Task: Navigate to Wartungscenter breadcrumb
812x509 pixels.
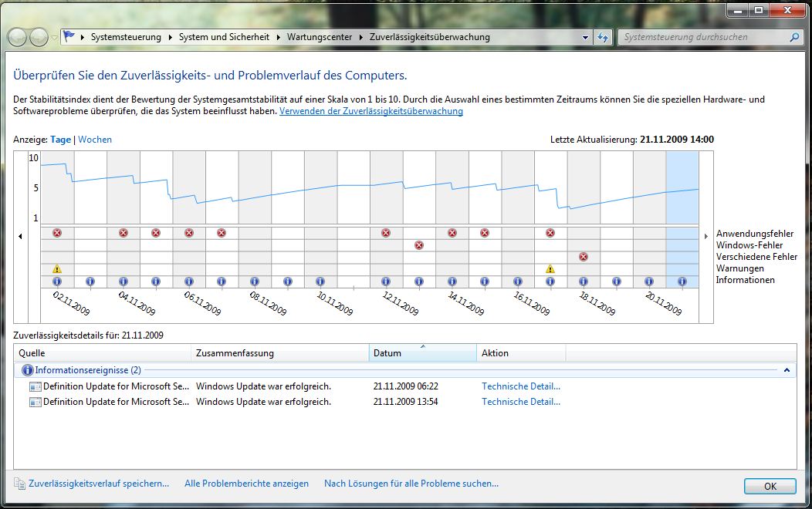Action: click(320, 37)
